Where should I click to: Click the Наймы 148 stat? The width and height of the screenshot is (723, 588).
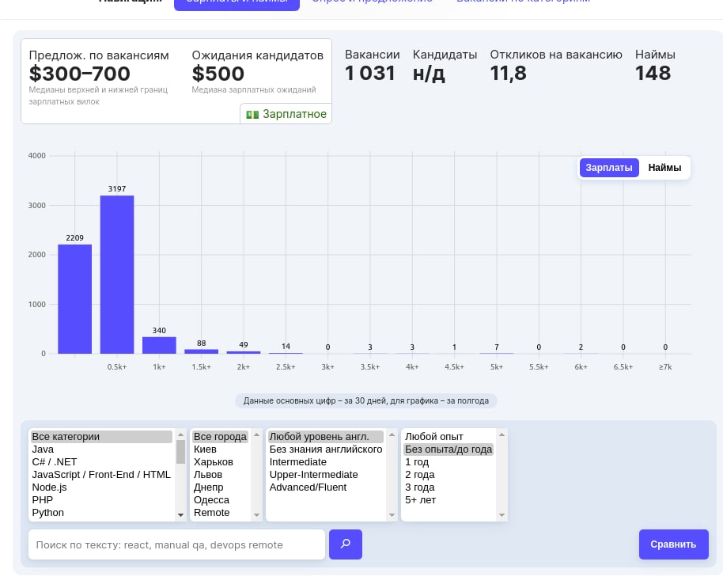pos(655,66)
